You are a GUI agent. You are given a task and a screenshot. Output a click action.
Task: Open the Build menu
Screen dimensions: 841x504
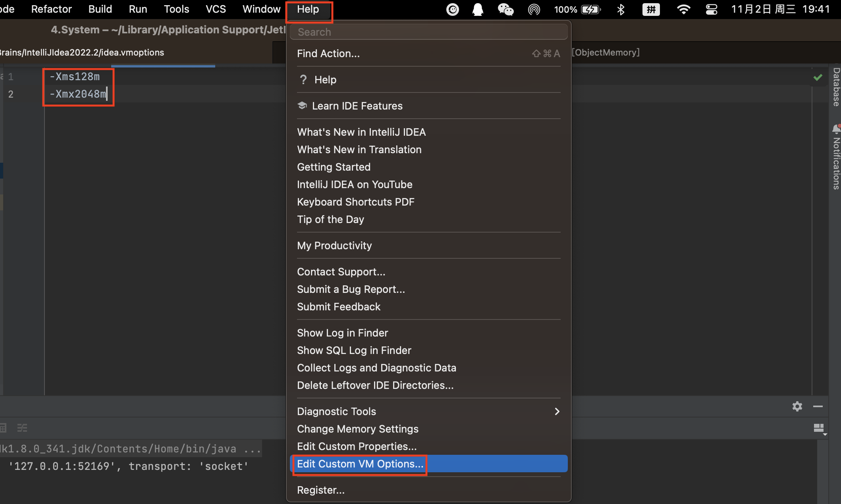100,9
